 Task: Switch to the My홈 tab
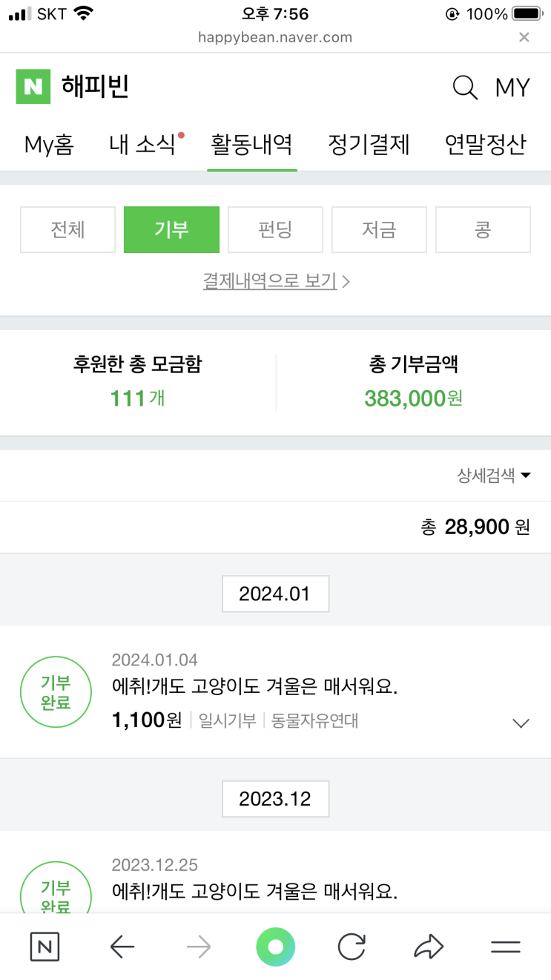tap(49, 145)
